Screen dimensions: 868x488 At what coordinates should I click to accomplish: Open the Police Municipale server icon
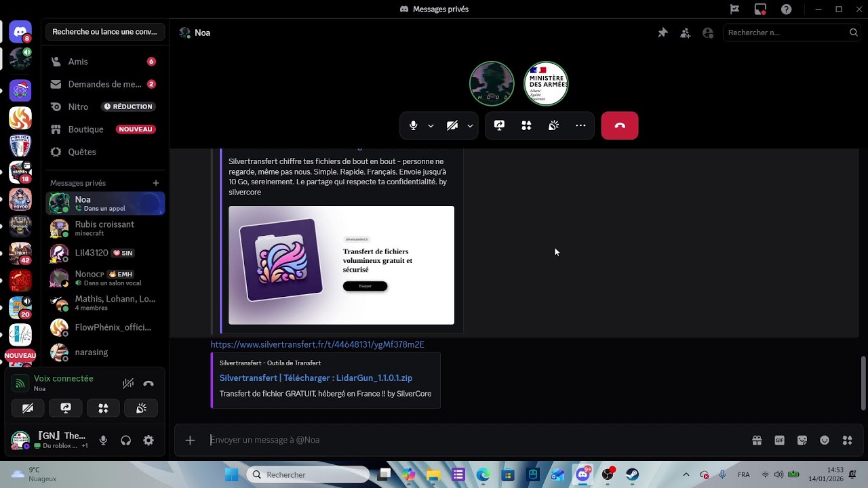(20, 145)
